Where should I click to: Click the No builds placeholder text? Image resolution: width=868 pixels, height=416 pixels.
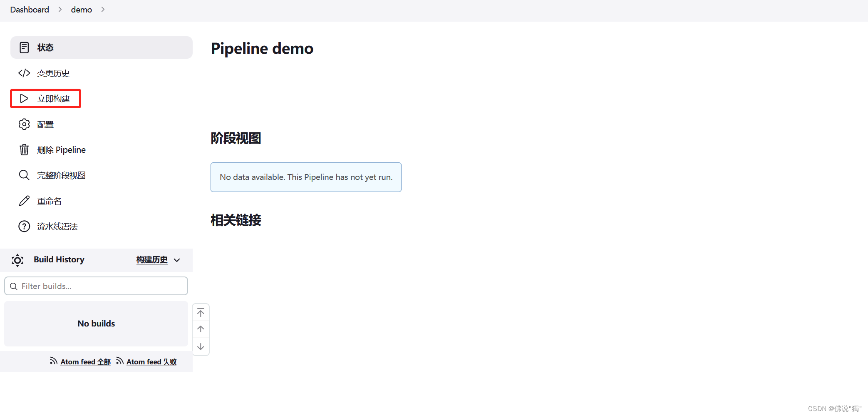point(96,324)
